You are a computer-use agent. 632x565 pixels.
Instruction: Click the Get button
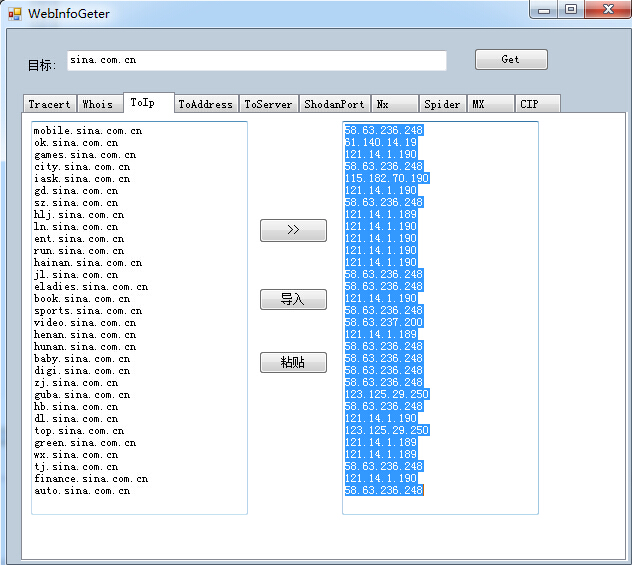coord(511,60)
